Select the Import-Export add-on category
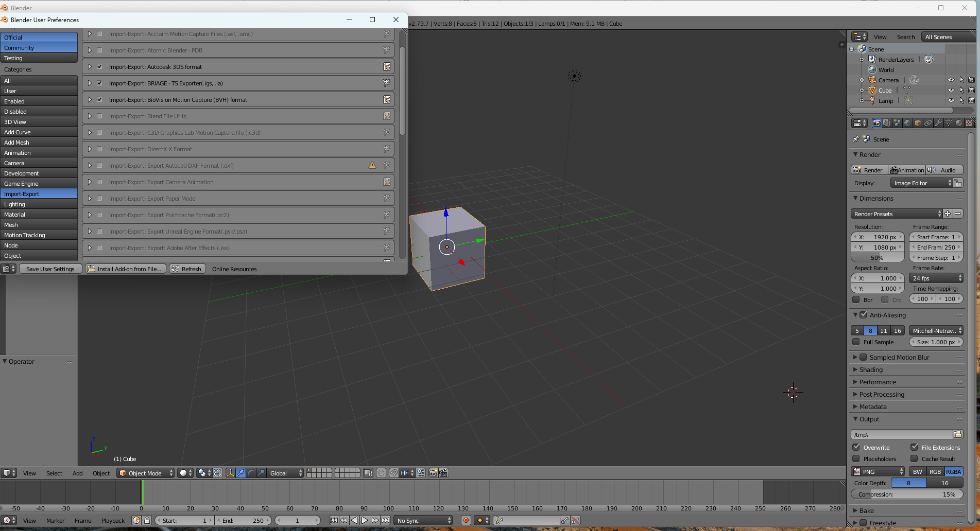Viewport: 980px width, 531px height. tap(39, 193)
